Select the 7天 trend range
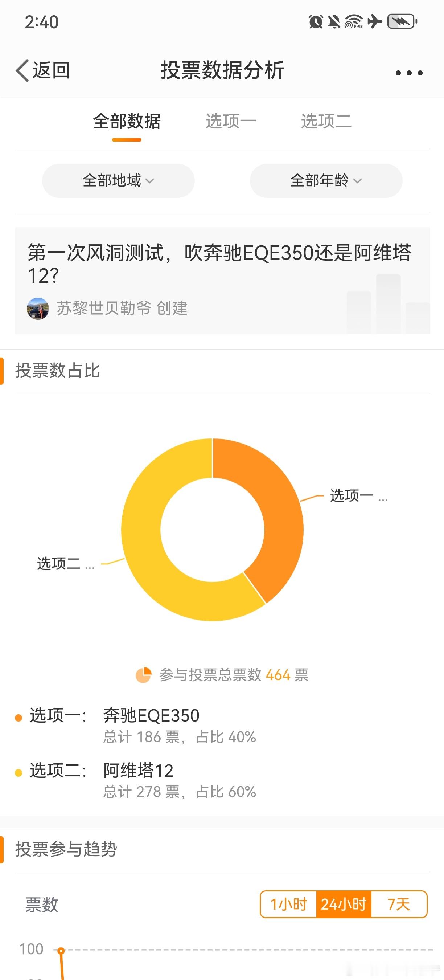 pos(399,904)
